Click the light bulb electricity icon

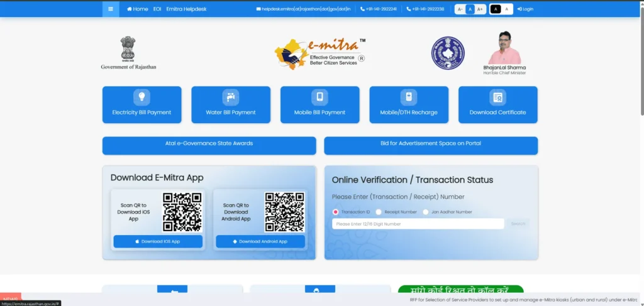tap(142, 97)
